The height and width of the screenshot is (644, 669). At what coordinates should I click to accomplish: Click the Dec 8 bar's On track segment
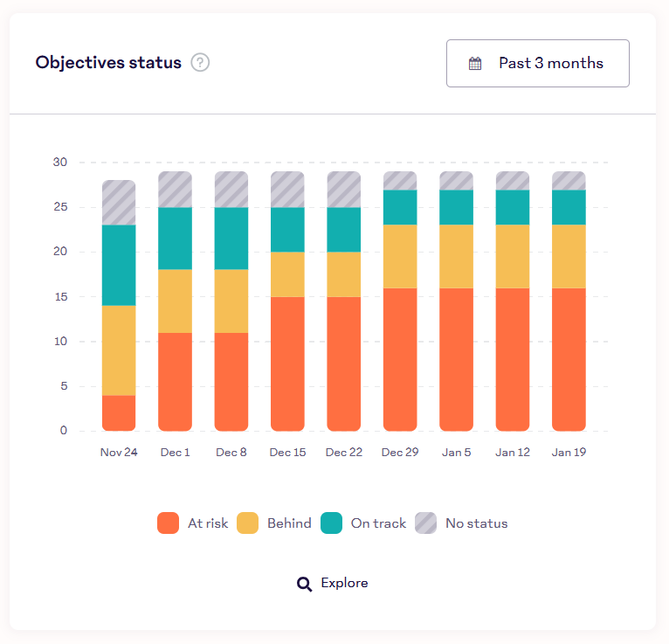tap(231, 238)
